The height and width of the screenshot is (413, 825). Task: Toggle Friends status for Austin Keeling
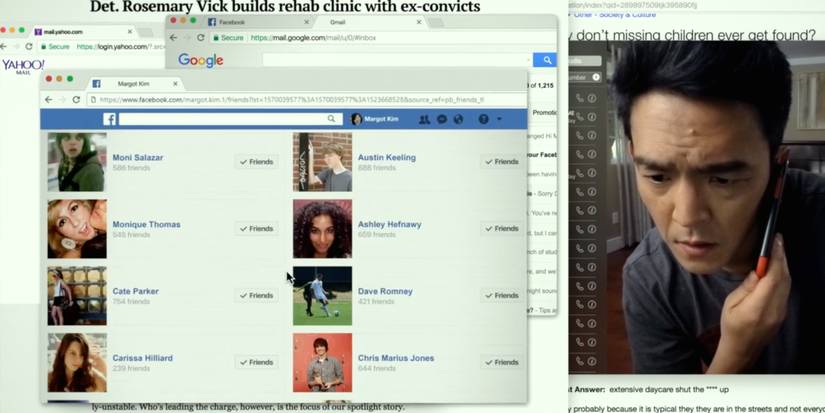(x=502, y=161)
